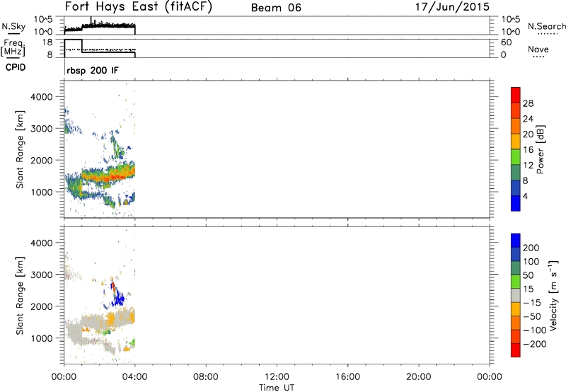
Task: Click the 'Beam 06' label
Action: click(276, 8)
